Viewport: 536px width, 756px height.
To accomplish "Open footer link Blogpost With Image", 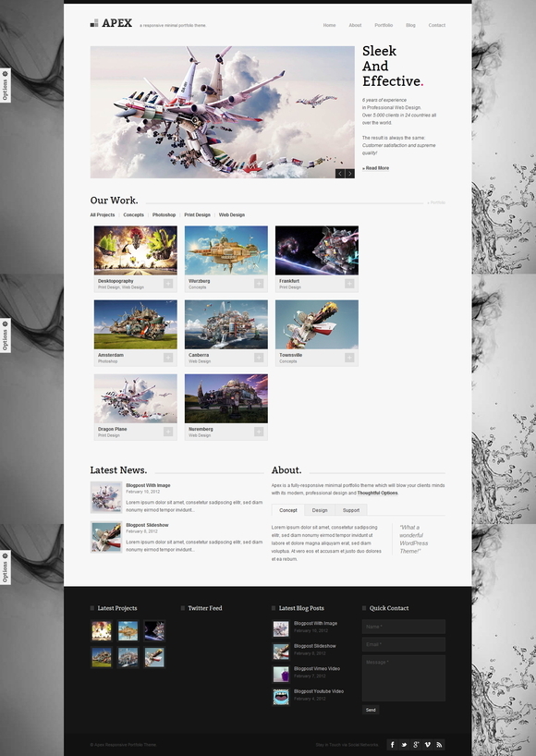I will point(315,624).
